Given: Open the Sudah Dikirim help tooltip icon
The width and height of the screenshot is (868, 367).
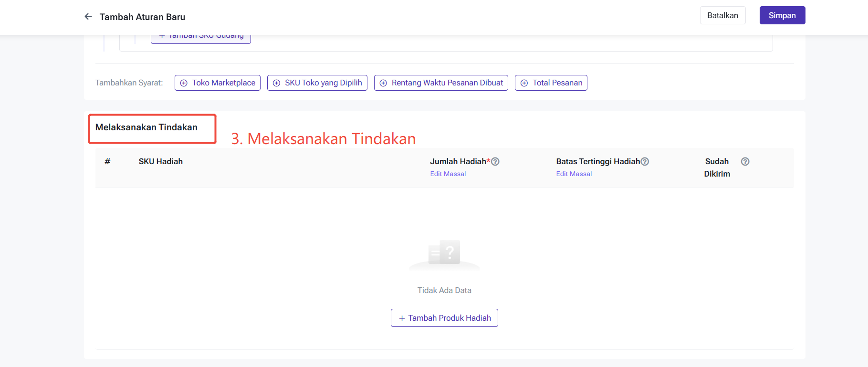Looking at the screenshot, I should click(745, 162).
